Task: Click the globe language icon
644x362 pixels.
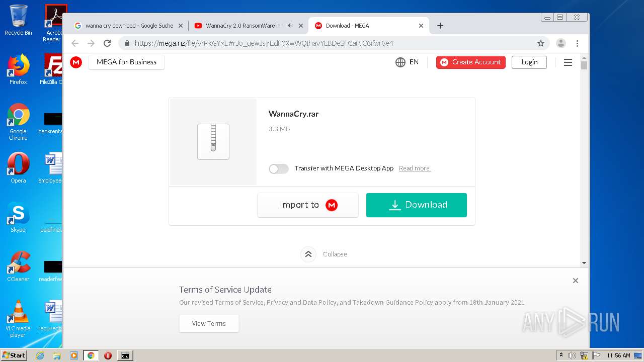Action: pos(400,62)
